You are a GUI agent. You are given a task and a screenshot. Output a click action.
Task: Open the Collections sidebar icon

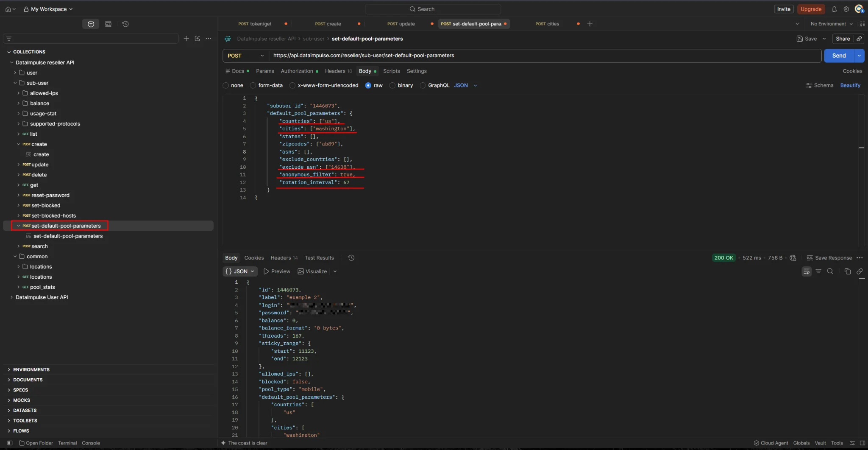pyautogui.click(x=91, y=24)
